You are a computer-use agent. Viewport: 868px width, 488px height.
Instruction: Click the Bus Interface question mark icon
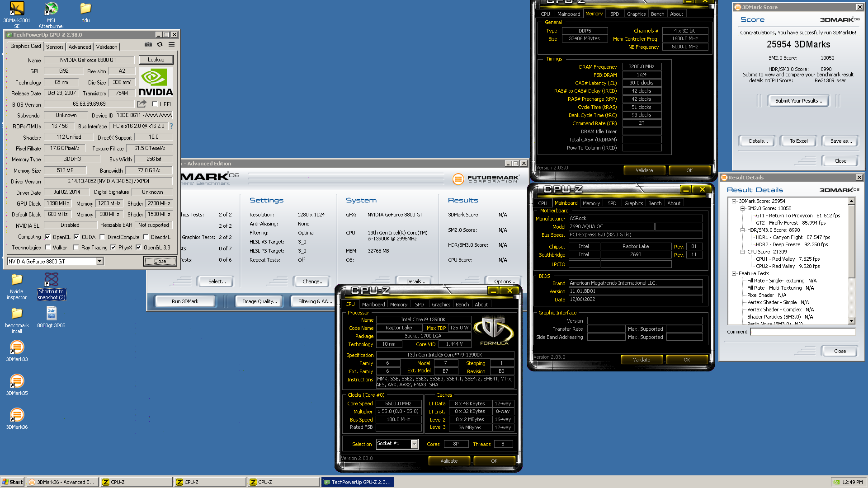click(171, 126)
